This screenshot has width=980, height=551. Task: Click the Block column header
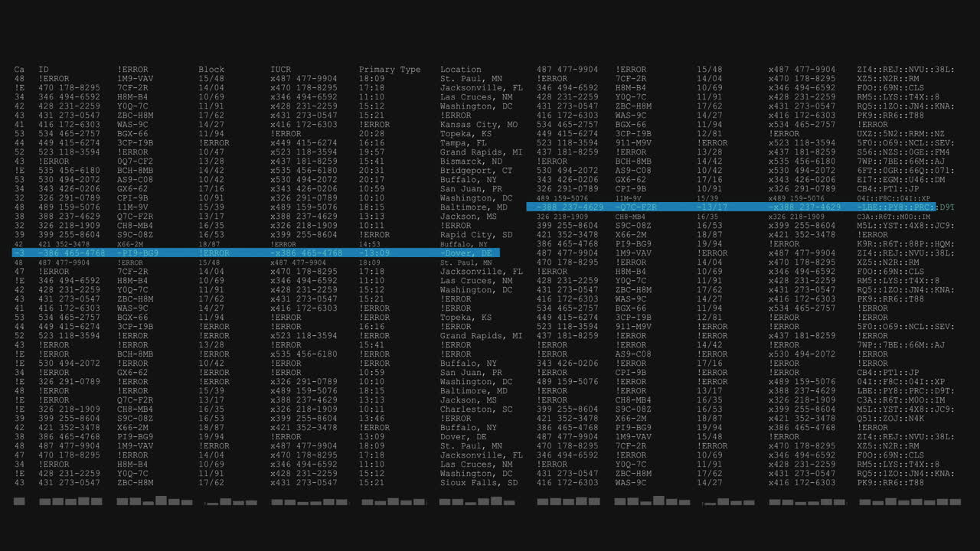coord(211,69)
